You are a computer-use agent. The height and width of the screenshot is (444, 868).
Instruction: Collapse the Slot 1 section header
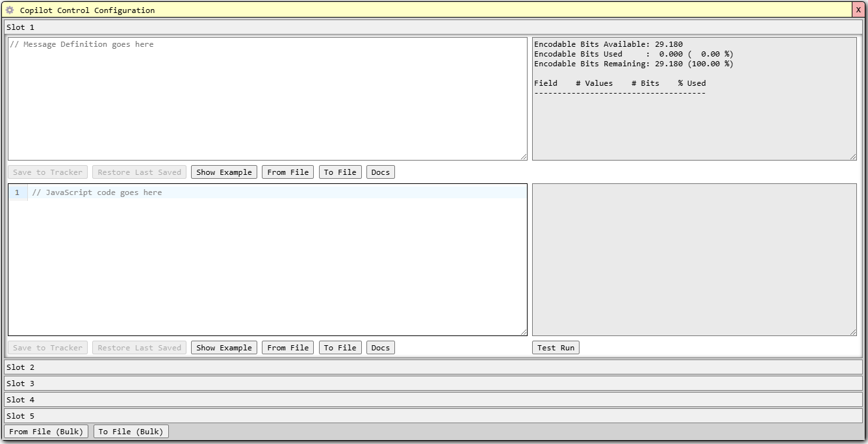[433, 27]
